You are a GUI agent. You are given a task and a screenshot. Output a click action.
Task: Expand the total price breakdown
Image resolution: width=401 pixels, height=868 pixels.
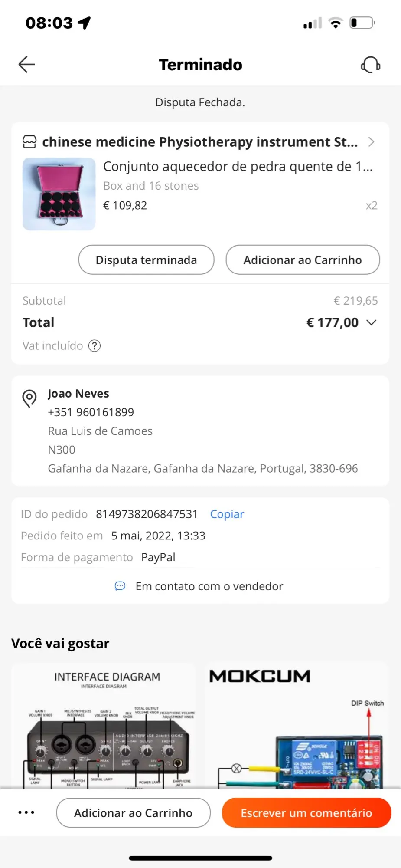pos(372,322)
